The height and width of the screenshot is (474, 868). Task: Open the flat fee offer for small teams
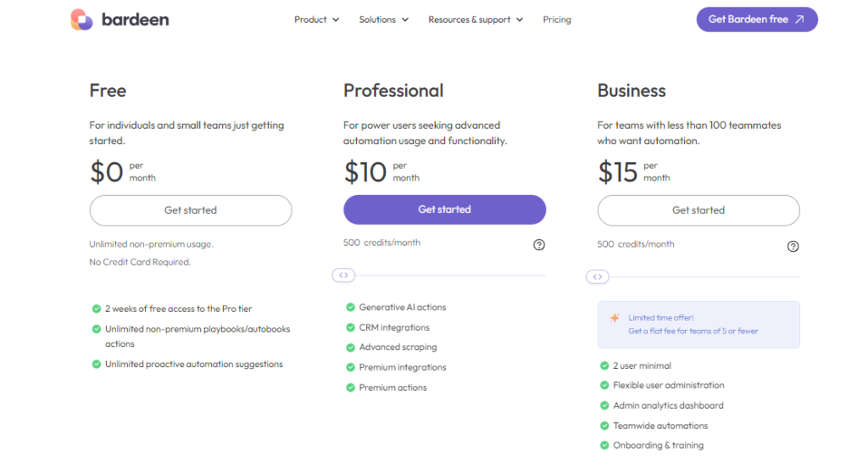[x=693, y=332]
